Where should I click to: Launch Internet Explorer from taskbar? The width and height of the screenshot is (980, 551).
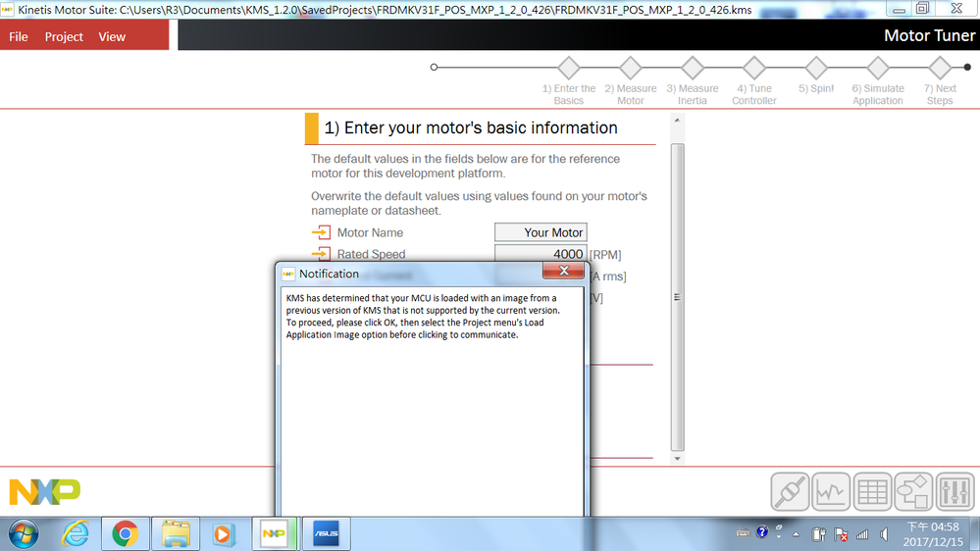pos(75,534)
